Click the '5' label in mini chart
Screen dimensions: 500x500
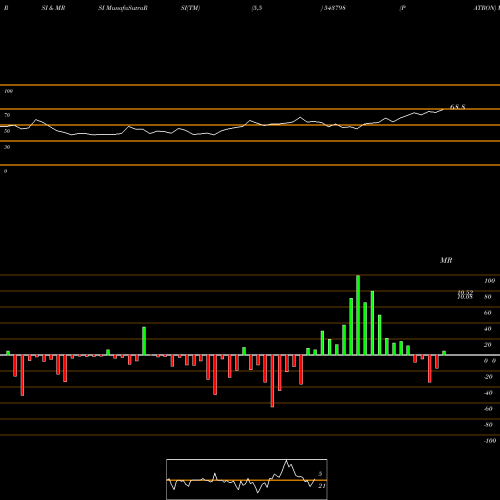pos(320,474)
